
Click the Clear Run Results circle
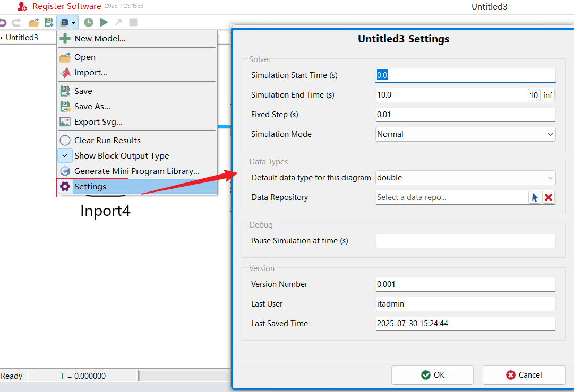[x=65, y=140]
